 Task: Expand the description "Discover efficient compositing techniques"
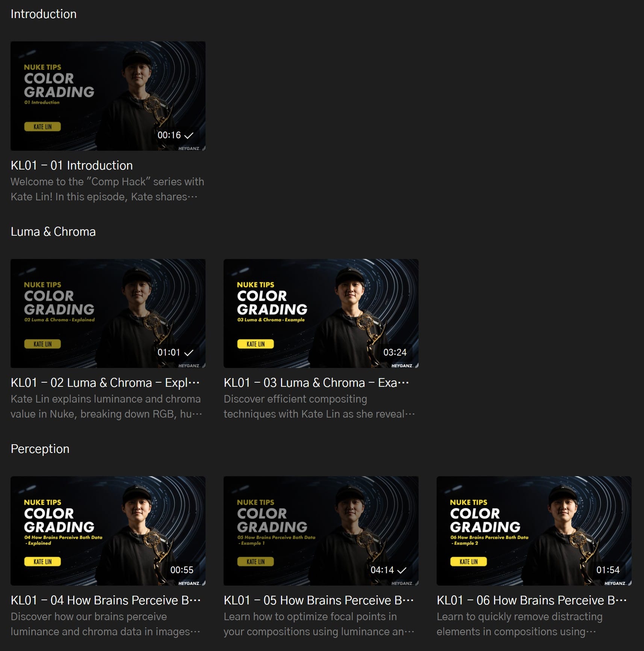[319, 406]
